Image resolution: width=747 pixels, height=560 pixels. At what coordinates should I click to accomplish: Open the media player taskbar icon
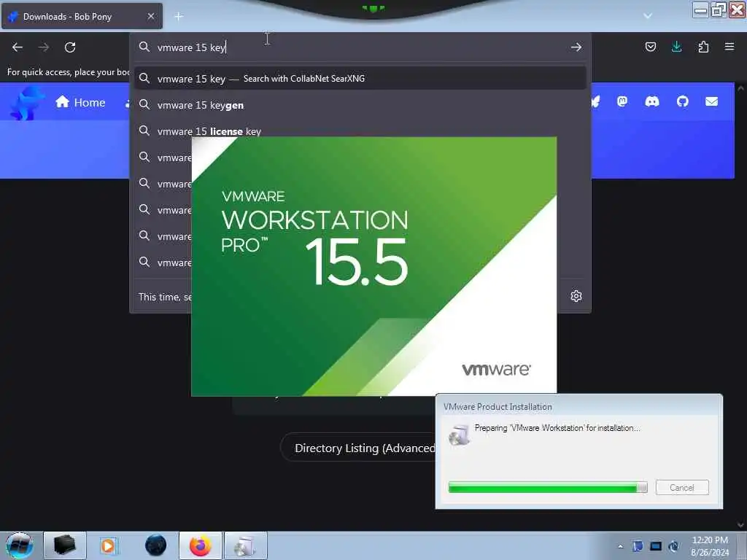108,545
